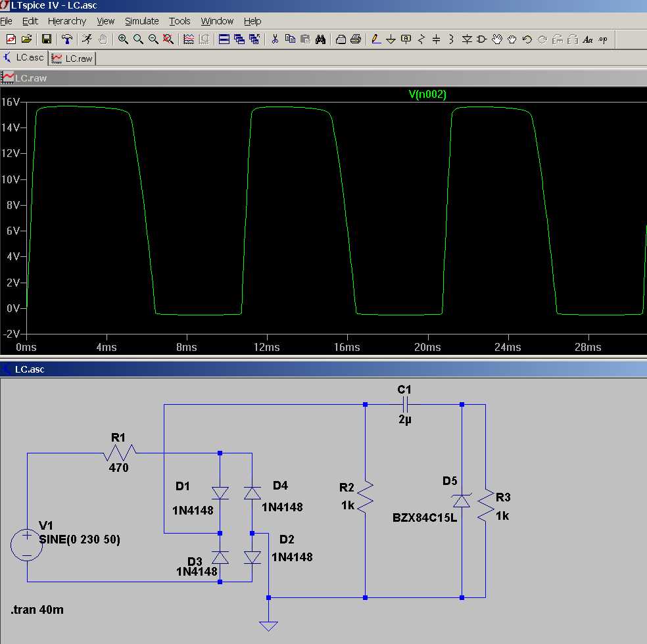647x644 pixels.
Task: Open the Hierarchy menu
Action: (x=67, y=21)
